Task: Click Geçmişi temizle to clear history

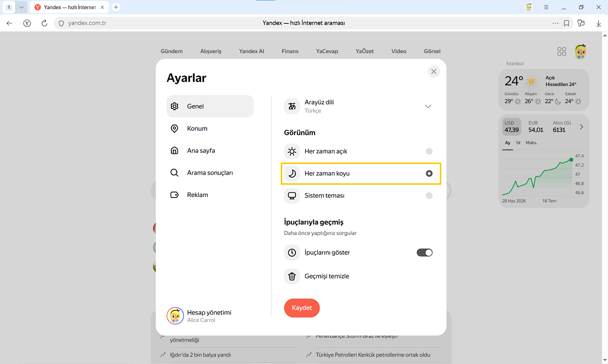Action: [327, 276]
